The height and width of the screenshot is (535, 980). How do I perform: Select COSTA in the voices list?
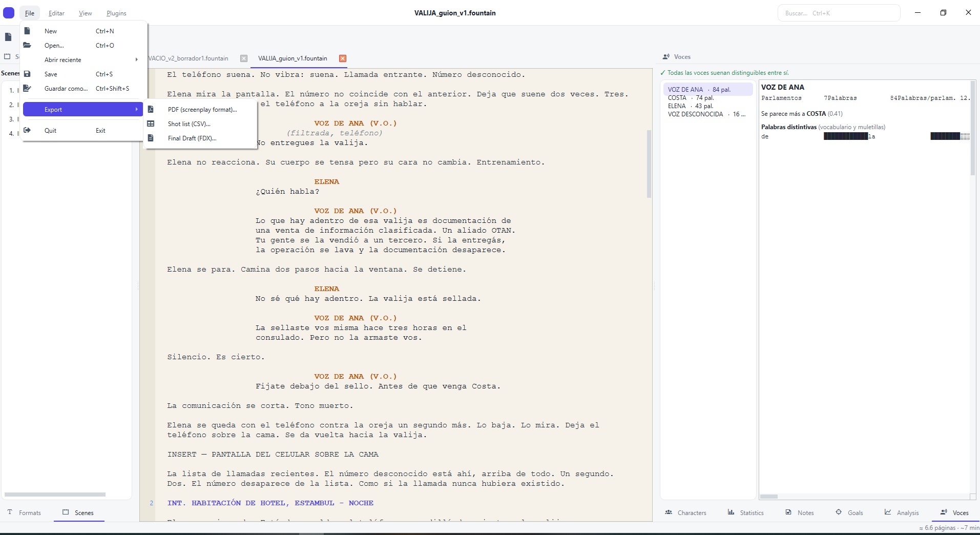click(x=707, y=97)
